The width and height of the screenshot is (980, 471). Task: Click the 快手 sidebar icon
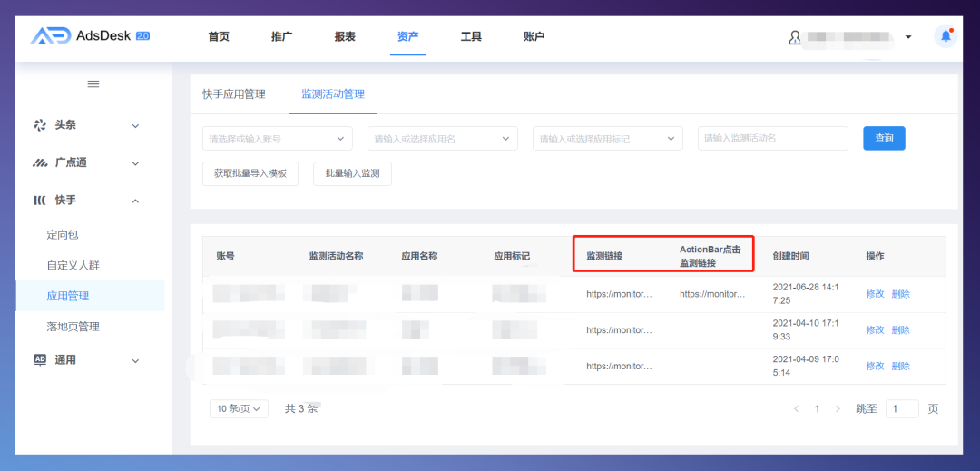click(39, 201)
